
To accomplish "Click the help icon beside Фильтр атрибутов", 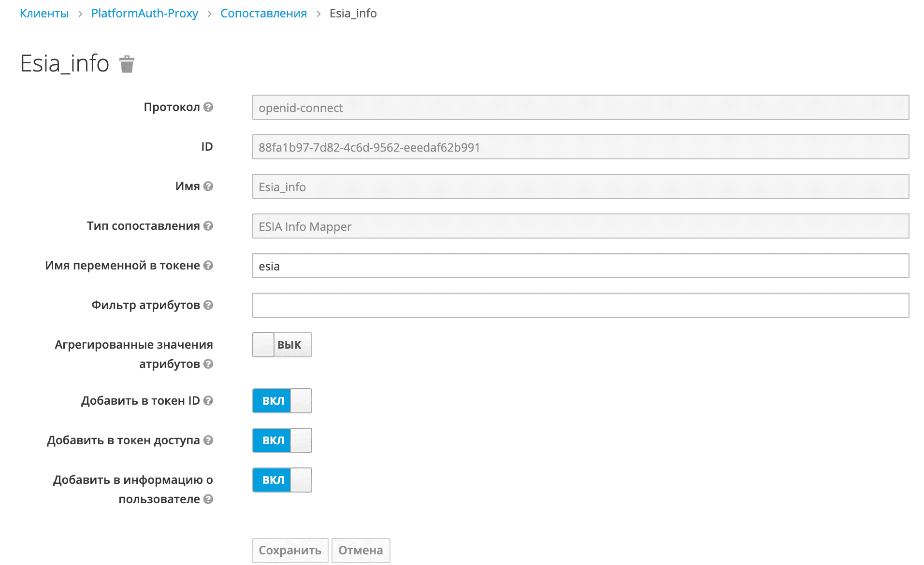I will 209,305.
